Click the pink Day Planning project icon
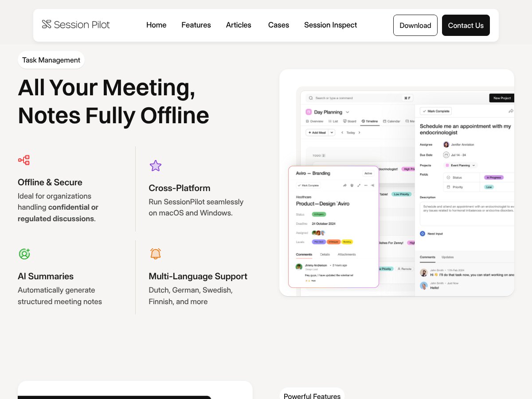 [x=309, y=112]
